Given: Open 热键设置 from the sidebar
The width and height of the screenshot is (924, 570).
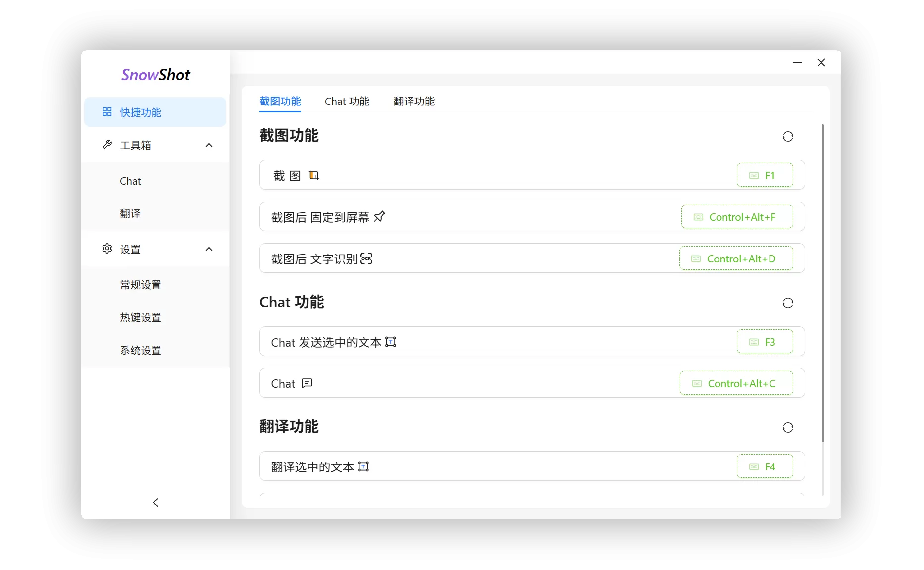Looking at the screenshot, I should click(141, 317).
